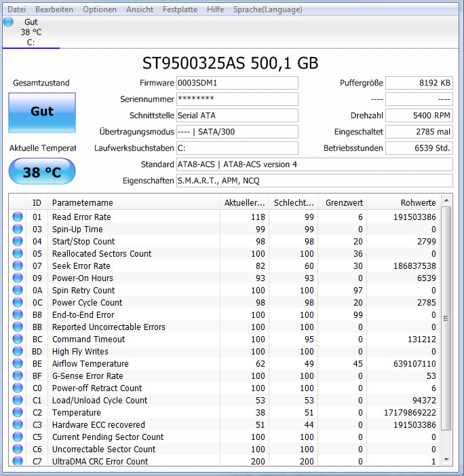
Task: Select the Load/Unload Cycle Count raw value 94372
Action: click(x=424, y=400)
